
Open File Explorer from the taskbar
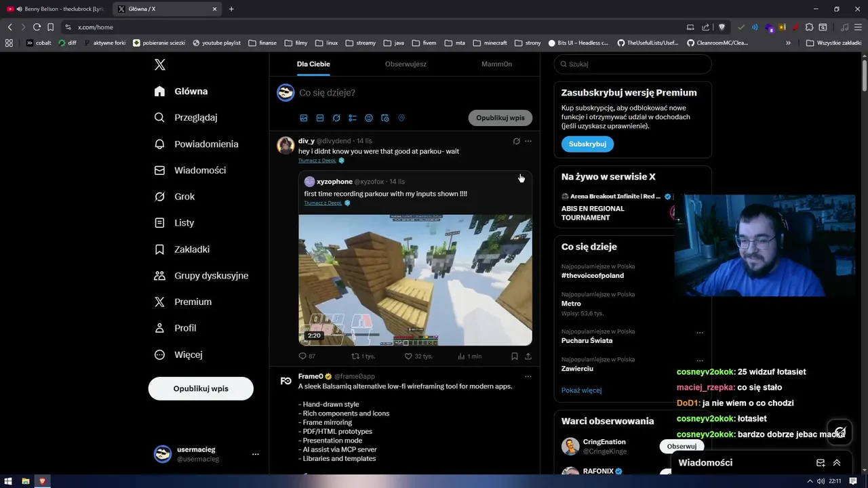pos(26,481)
